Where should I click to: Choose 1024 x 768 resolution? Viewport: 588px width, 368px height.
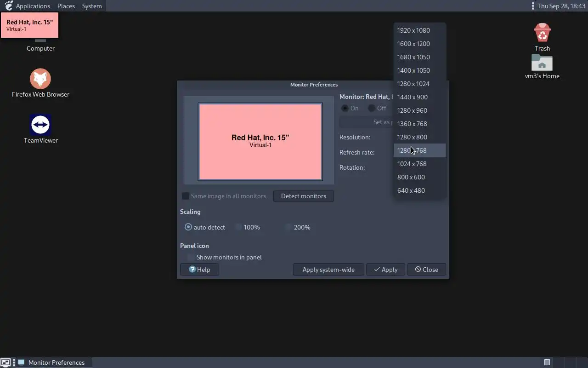coord(419,164)
